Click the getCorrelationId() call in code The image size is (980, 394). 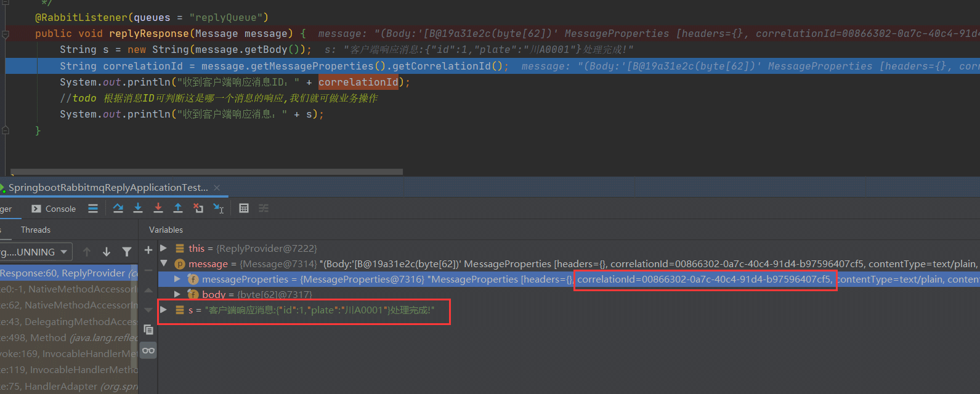[x=447, y=66]
